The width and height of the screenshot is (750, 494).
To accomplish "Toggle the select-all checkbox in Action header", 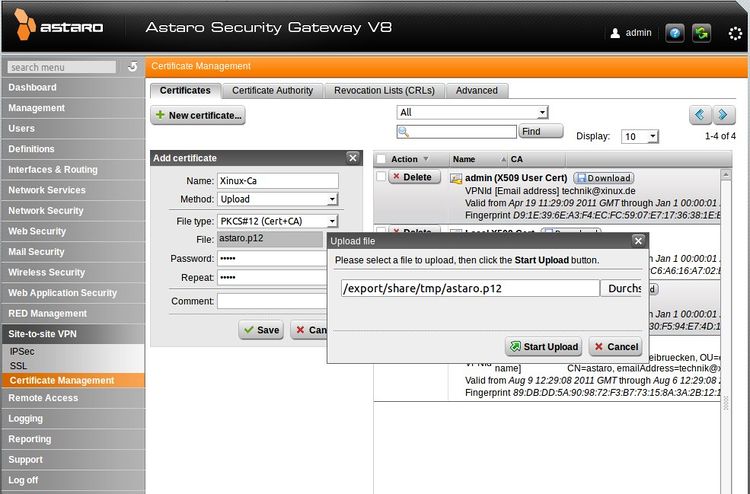I will pos(381,159).
